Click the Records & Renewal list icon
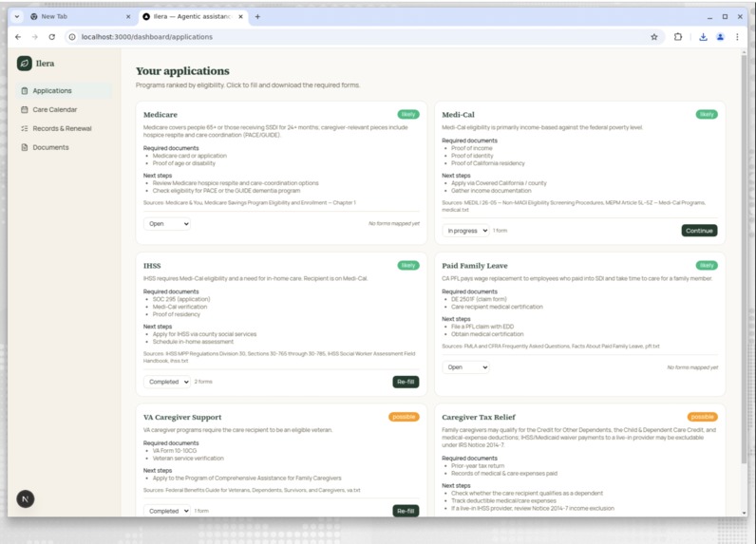Screen dimensions: 756x544 25,128
